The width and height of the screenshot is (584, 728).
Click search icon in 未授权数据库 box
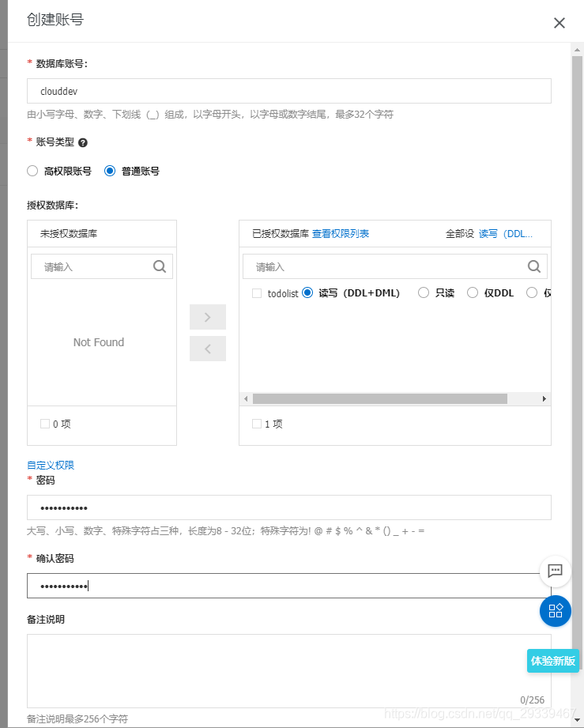160,266
